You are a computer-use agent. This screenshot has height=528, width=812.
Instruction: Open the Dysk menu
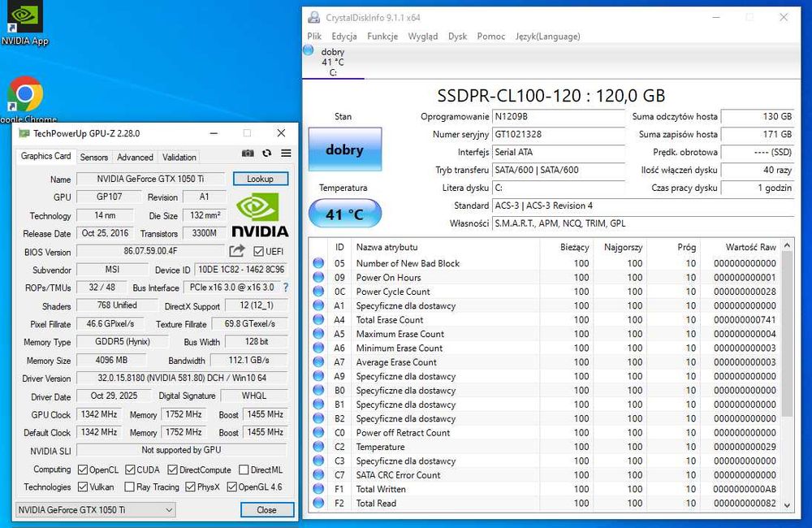[x=457, y=37]
